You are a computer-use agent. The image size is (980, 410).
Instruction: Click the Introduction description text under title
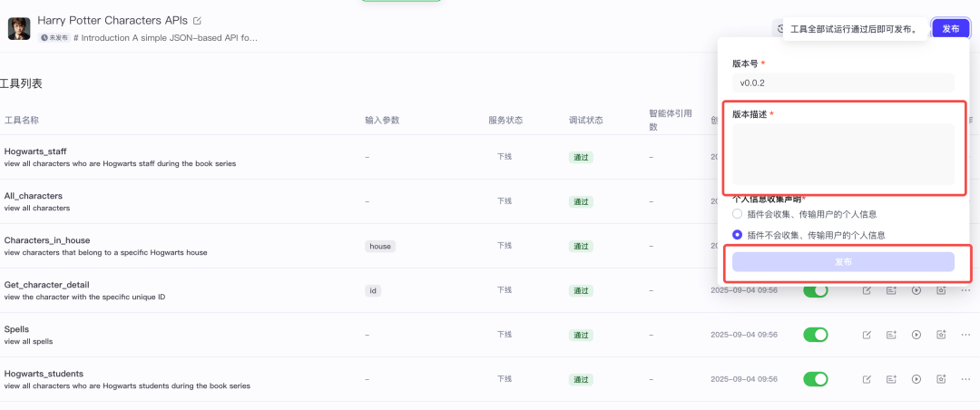click(x=165, y=37)
